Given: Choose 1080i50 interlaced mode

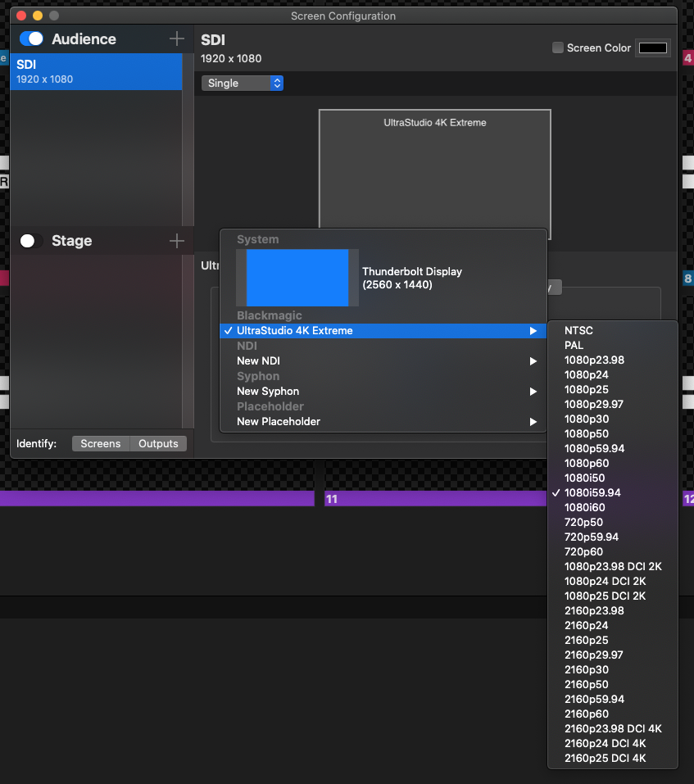Looking at the screenshot, I should point(613,478).
